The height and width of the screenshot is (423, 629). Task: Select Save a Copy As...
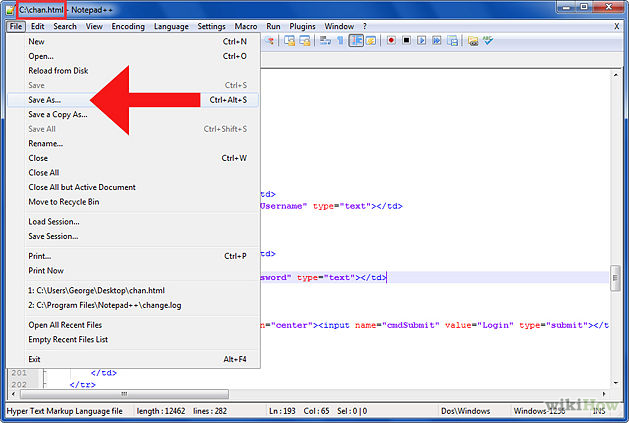(133, 114)
